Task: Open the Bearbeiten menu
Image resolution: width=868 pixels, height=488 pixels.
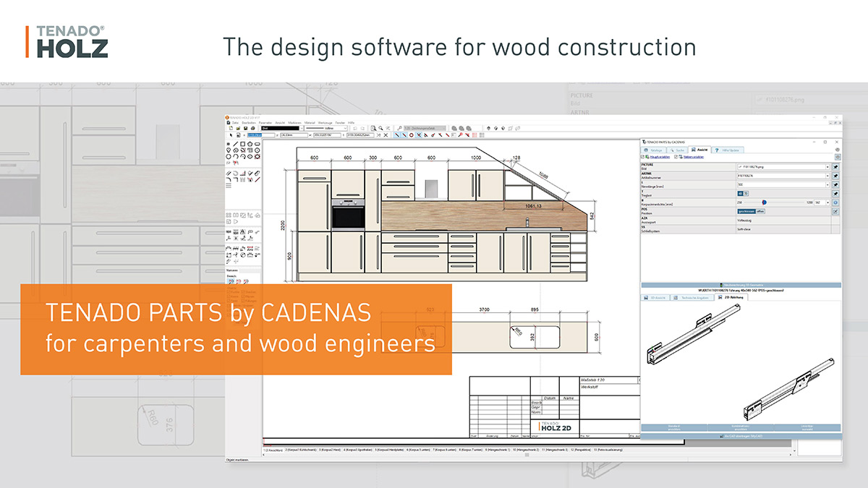Action: point(249,123)
